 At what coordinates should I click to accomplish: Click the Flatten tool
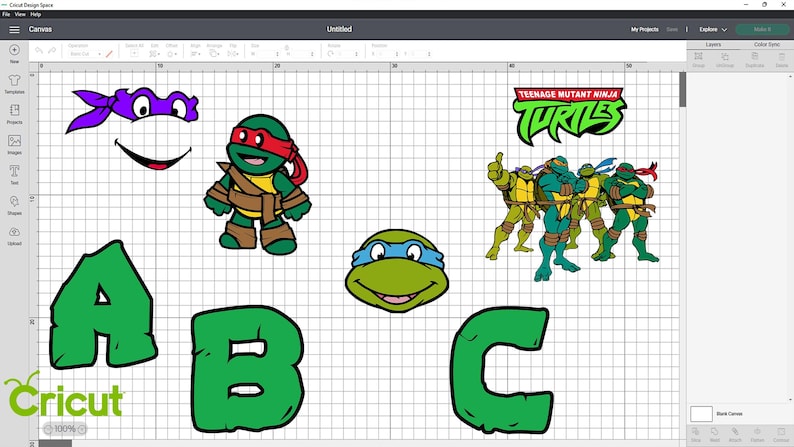[757, 434]
